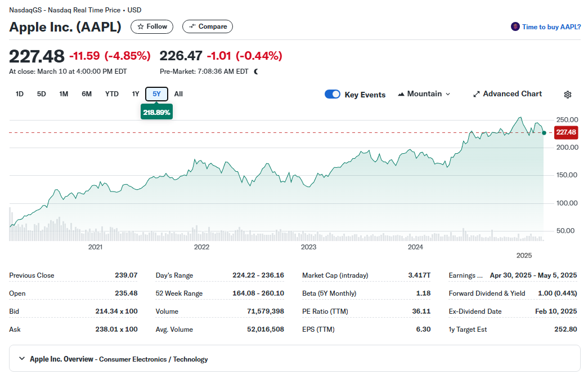Click the -11.59 (-4.85%) daily change
Viewport: 588px width, 374px height.
[110, 56]
